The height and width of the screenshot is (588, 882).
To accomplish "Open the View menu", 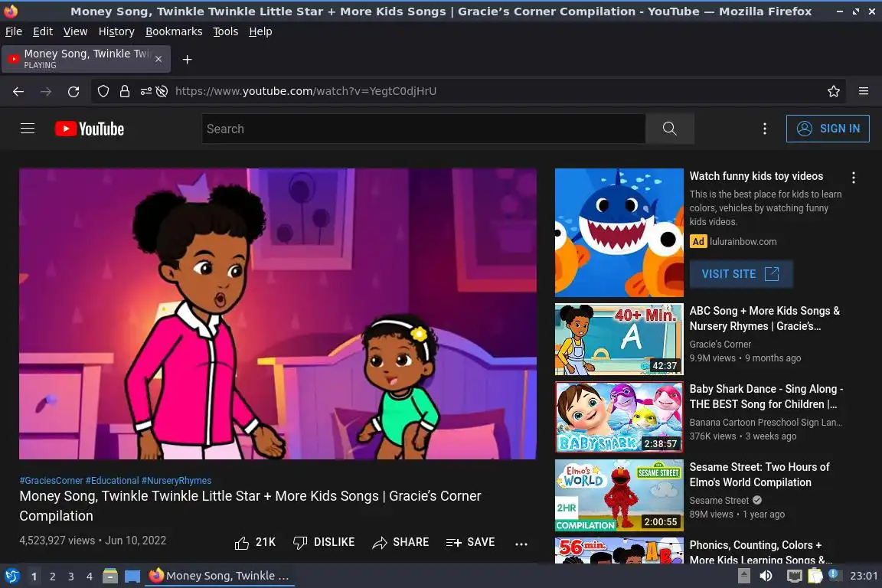I will 75,31.
